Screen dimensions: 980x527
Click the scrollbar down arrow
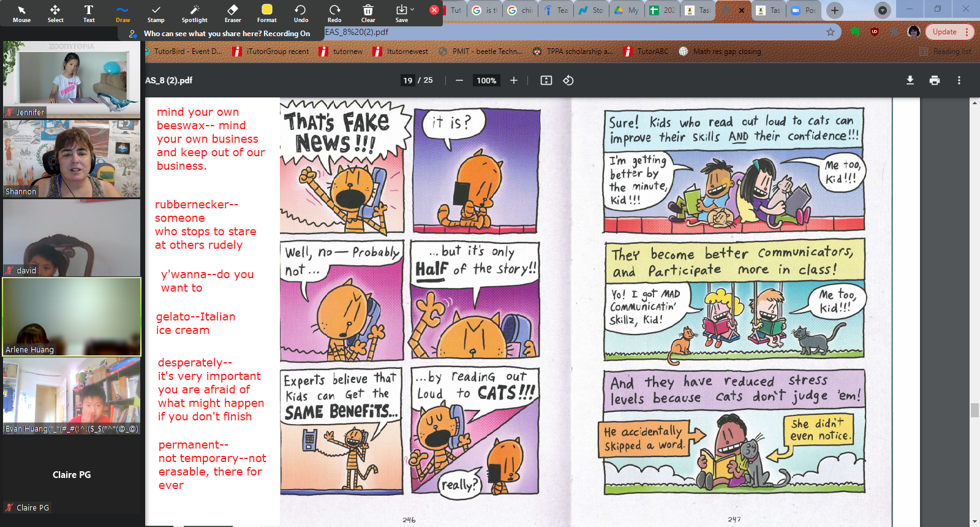pos(974,522)
